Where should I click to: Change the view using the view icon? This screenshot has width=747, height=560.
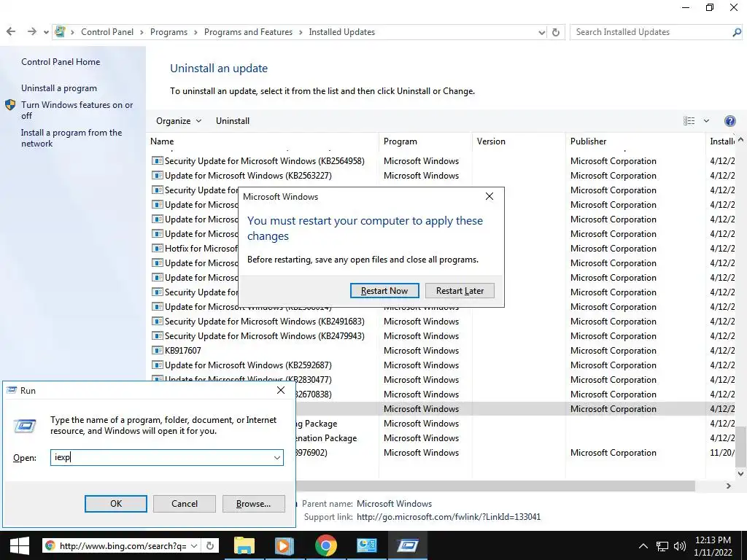tap(689, 121)
